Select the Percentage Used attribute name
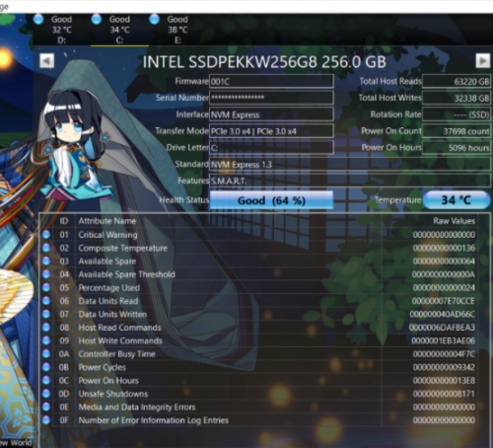The image size is (493, 448). click(x=109, y=288)
